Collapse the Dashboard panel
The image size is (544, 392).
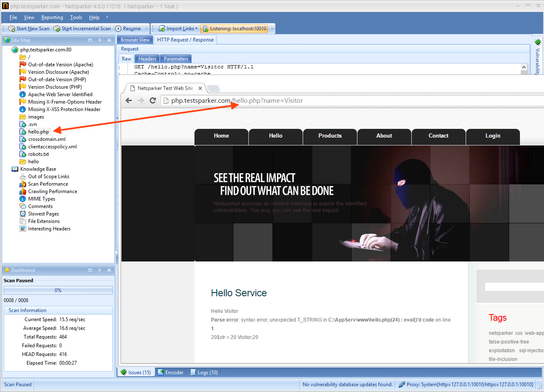[x=90, y=270]
